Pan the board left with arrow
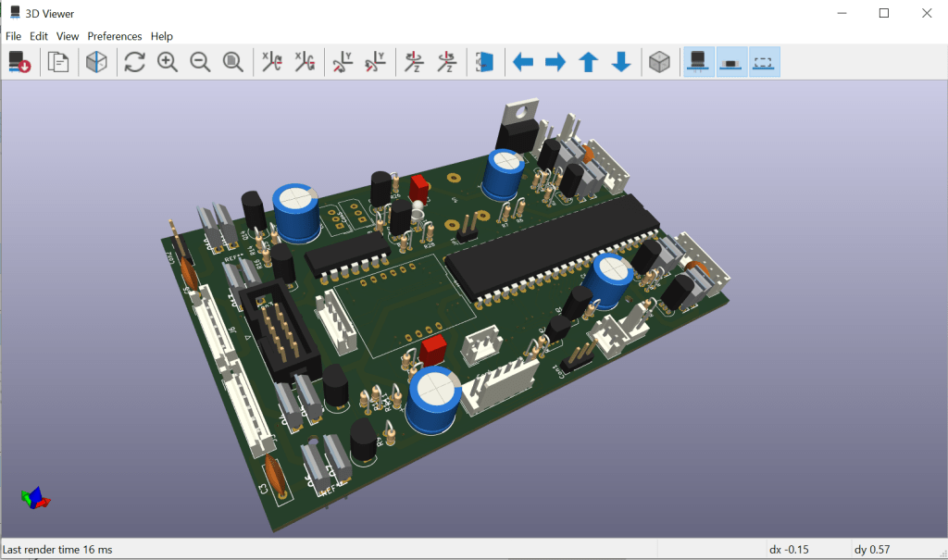 pos(523,62)
